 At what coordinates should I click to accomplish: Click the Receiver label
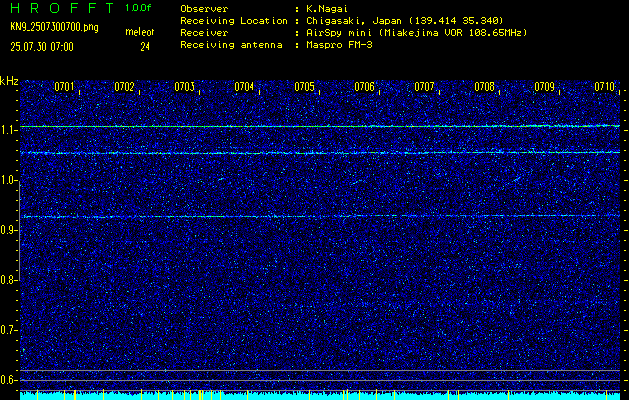204,33
